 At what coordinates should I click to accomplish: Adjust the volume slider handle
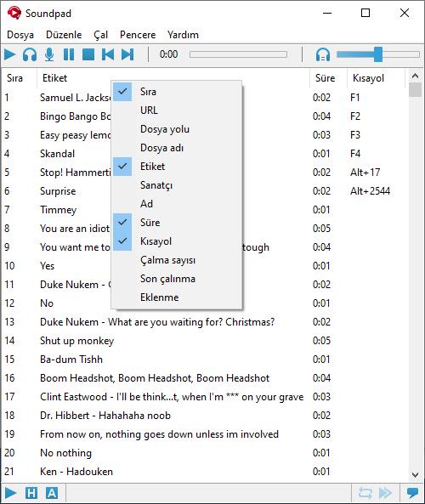click(378, 54)
